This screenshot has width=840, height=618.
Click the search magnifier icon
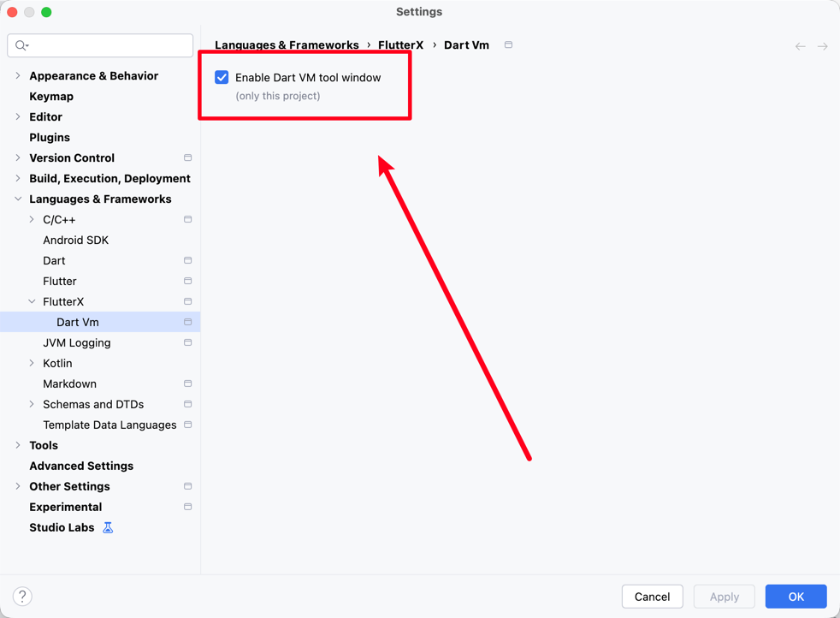[x=21, y=45]
